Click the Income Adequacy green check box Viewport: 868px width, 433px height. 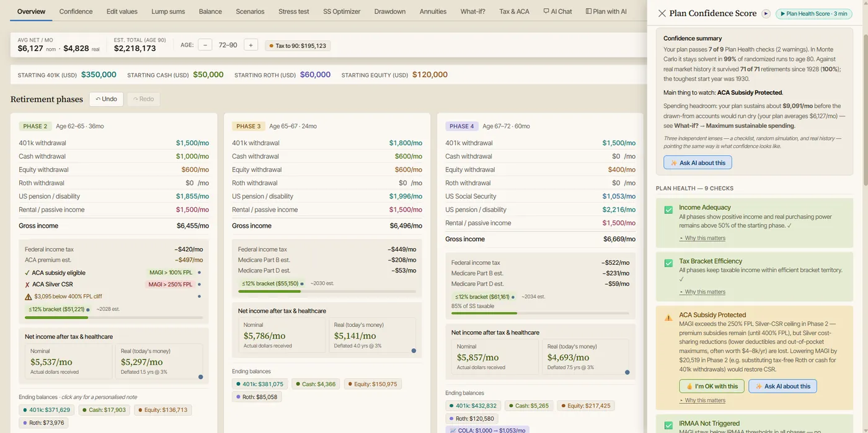[x=668, y=210]
